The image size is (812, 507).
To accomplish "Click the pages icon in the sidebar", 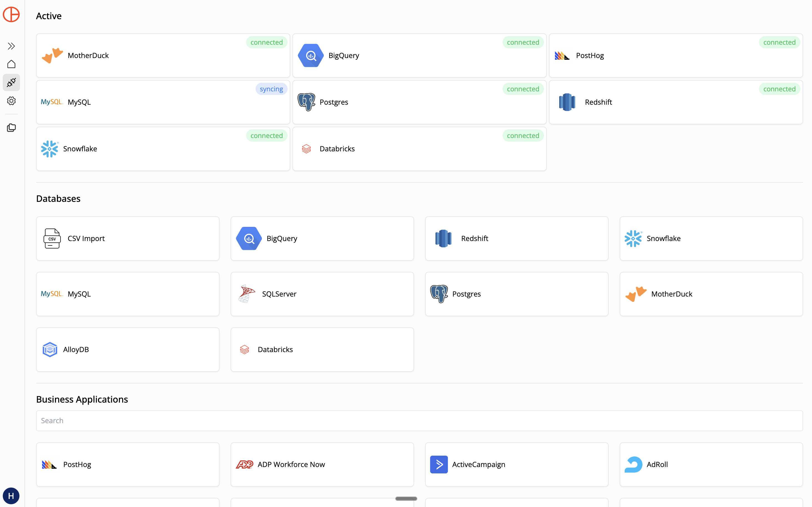I will tap(11, 128).
